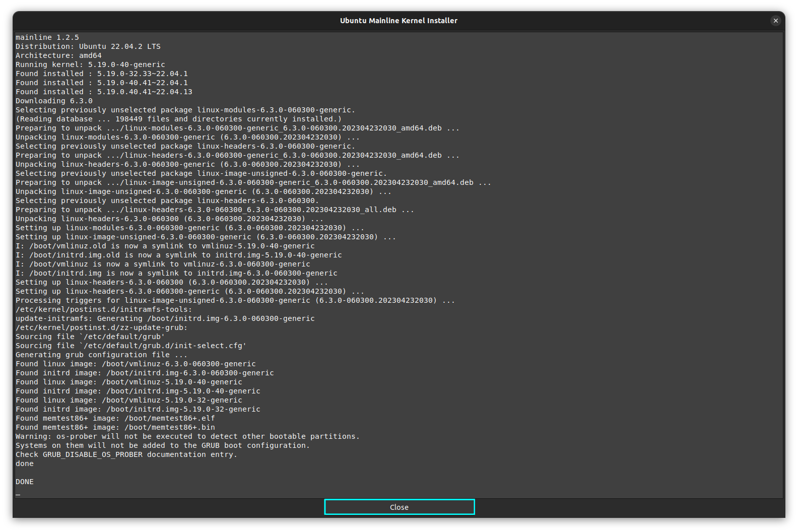Click 'Found initrd image: /boot/initrd.img-6.3.0-060300-generic'

click(145, 373)
